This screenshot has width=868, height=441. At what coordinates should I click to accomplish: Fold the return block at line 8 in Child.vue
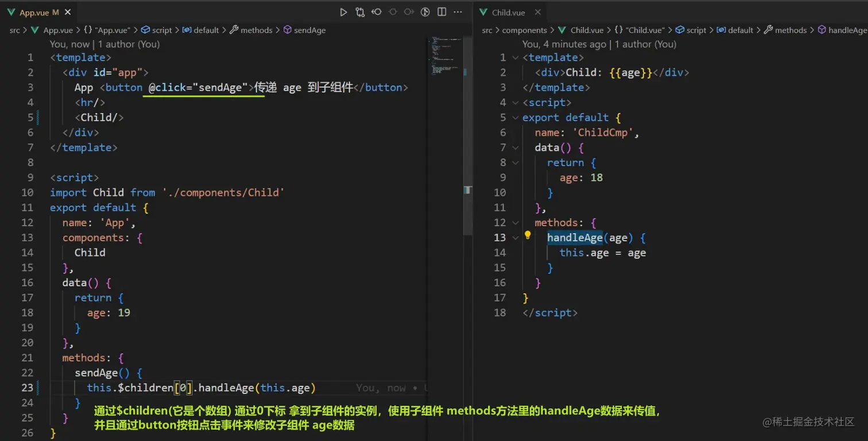(x=515, y=163)
